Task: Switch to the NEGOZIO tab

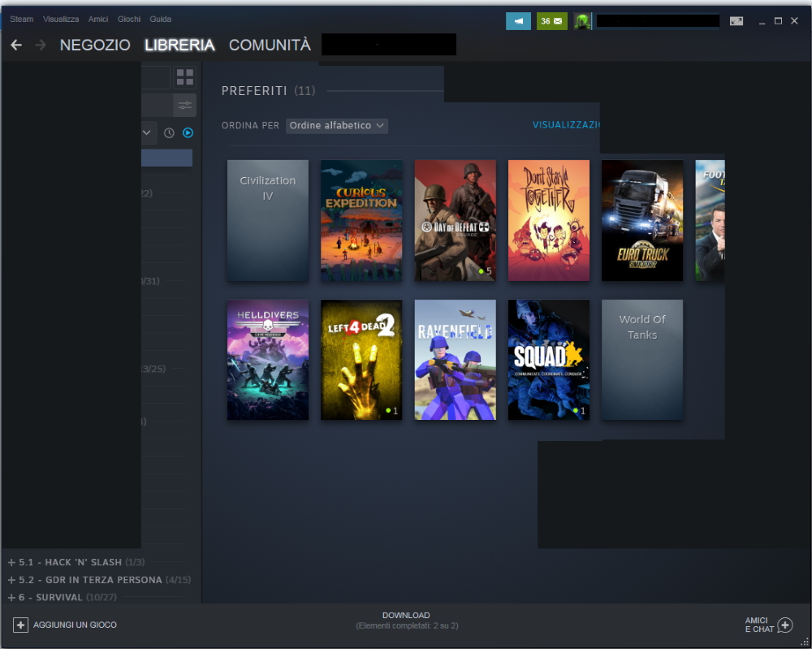Action: point(94,45)
